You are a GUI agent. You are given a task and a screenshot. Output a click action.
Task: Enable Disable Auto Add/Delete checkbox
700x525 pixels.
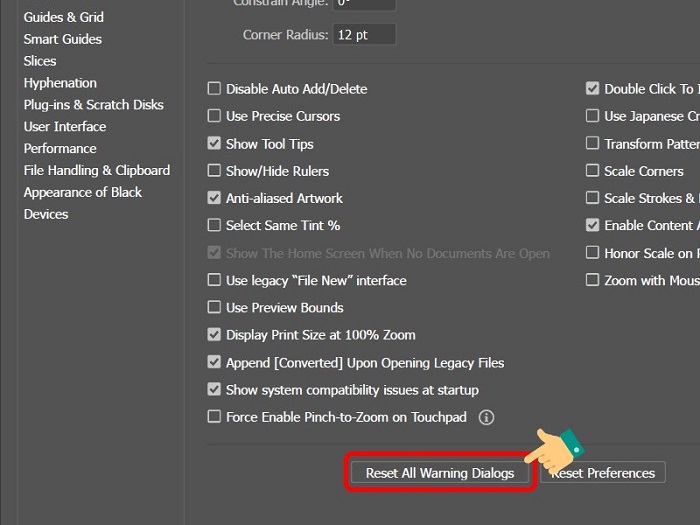coord(214,89)
